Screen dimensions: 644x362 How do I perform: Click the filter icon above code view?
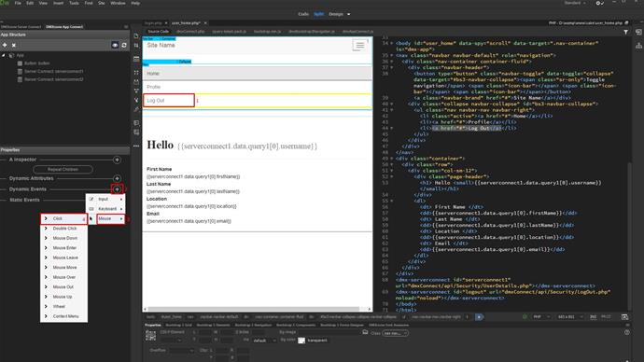[625, 32]
